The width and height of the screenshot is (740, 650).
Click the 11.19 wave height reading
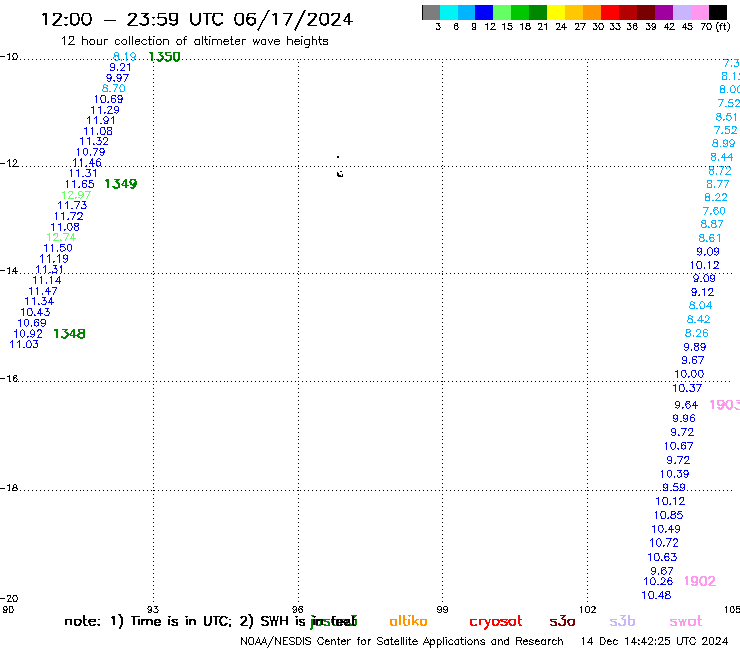point(54,259)
